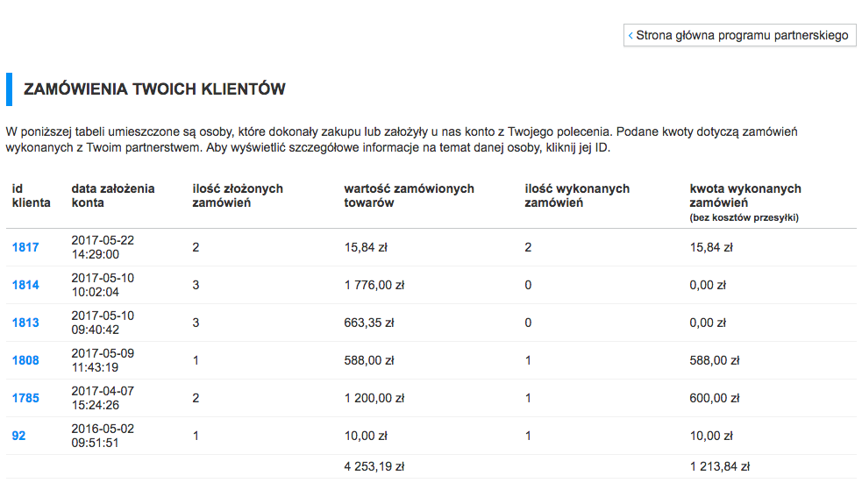Screen dimensions: 862x504
Task: Select customer ID 1808 link
Action: click(25, 360)
